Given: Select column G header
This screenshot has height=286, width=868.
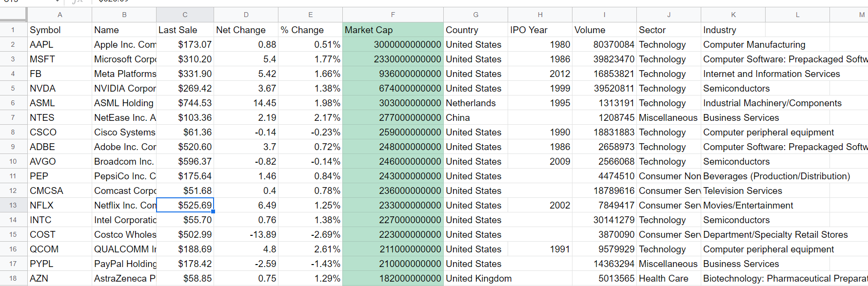Looking at the screenshot, I should tap(476, 15).
